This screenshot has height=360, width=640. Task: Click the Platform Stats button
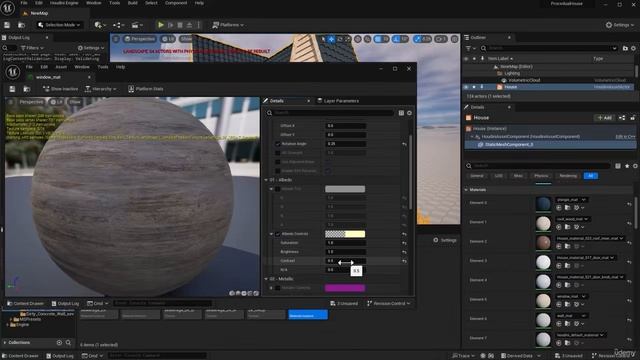(145, 89)
